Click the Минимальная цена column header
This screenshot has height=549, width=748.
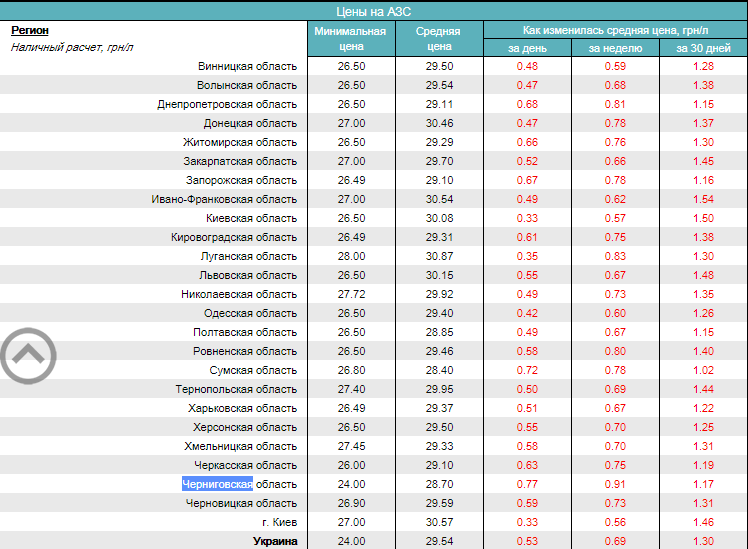tap(350, 38)
